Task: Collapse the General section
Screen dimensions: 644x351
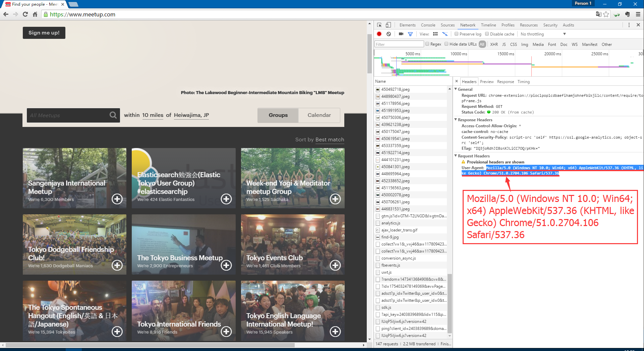Action: [456, 89]
